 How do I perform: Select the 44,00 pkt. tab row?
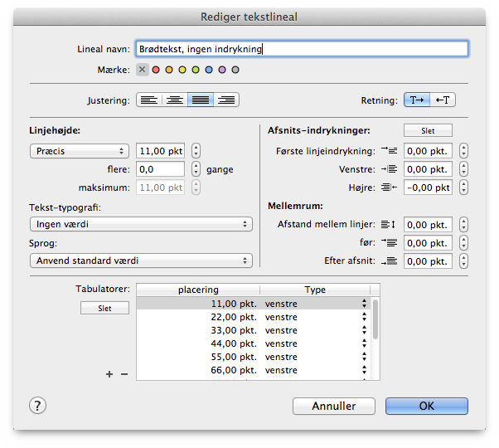pyautogui.click(x=254, y=343)
